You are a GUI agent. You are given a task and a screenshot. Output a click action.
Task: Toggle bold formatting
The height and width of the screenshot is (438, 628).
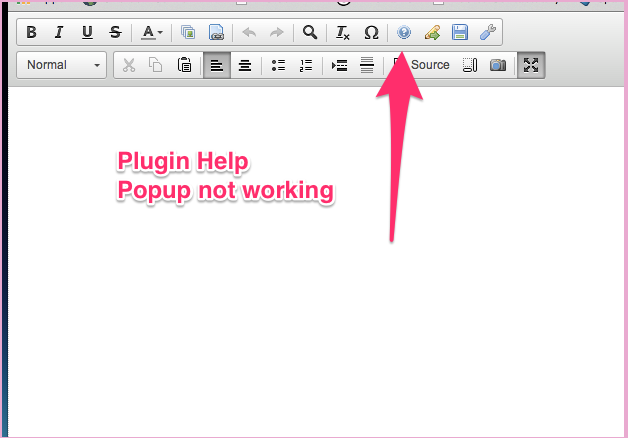click(31, 32)
